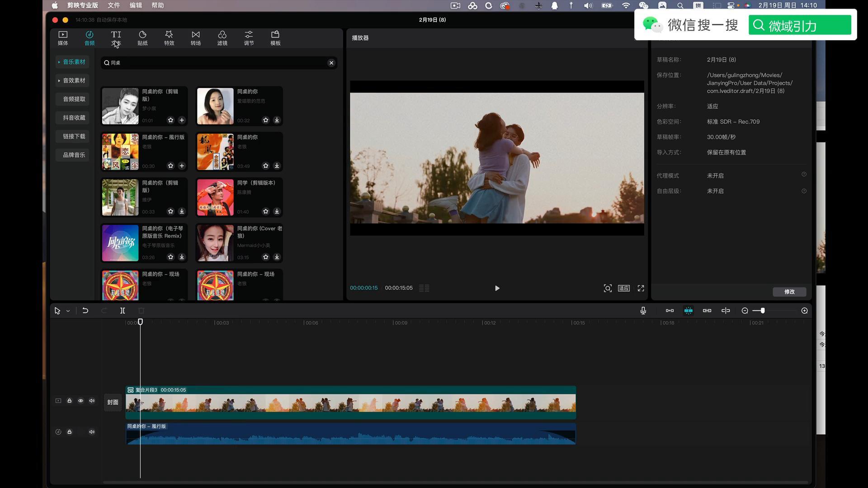The width and height of the screenshot is (868, 488).
Task: Favorite the 03:49 同桌的你 by 老狼
Action: coord(266,166)
